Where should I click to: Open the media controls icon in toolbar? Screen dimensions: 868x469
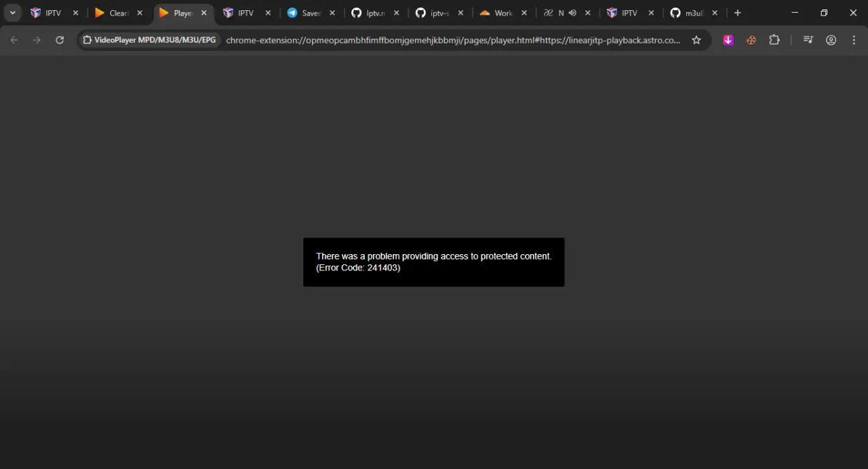pos(808,40)
